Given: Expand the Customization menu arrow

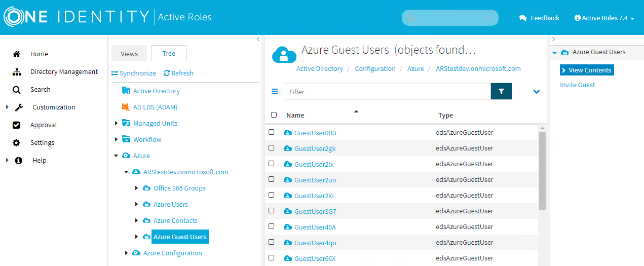Looking at the screenshot, I should 7,107.
